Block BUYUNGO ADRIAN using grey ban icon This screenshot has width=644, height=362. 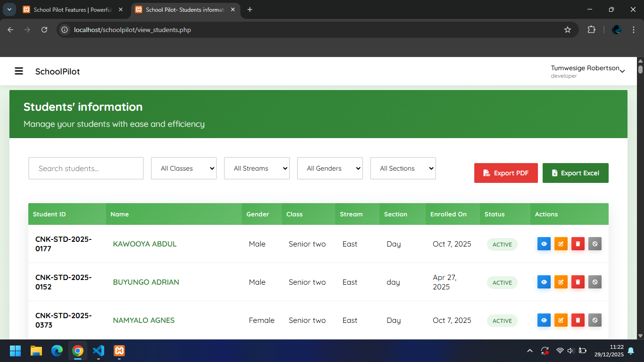pyautogui.click(x=594, y=282)
